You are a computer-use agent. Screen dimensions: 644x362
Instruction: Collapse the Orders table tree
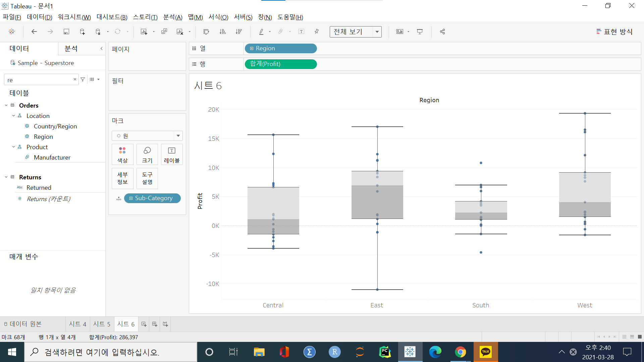(6, 105)
